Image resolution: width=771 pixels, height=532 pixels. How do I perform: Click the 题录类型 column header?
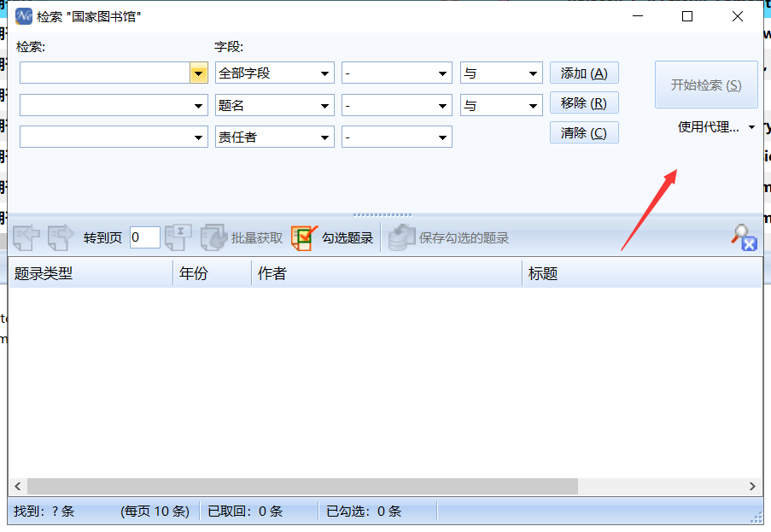91,273
